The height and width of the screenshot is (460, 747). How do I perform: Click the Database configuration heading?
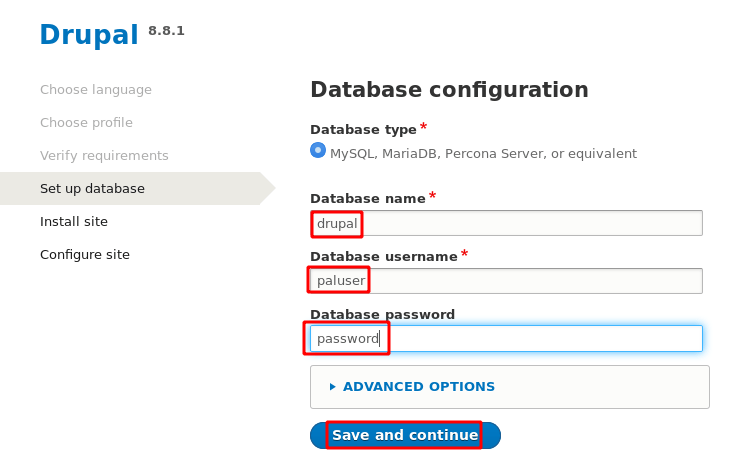click(449, 90)
